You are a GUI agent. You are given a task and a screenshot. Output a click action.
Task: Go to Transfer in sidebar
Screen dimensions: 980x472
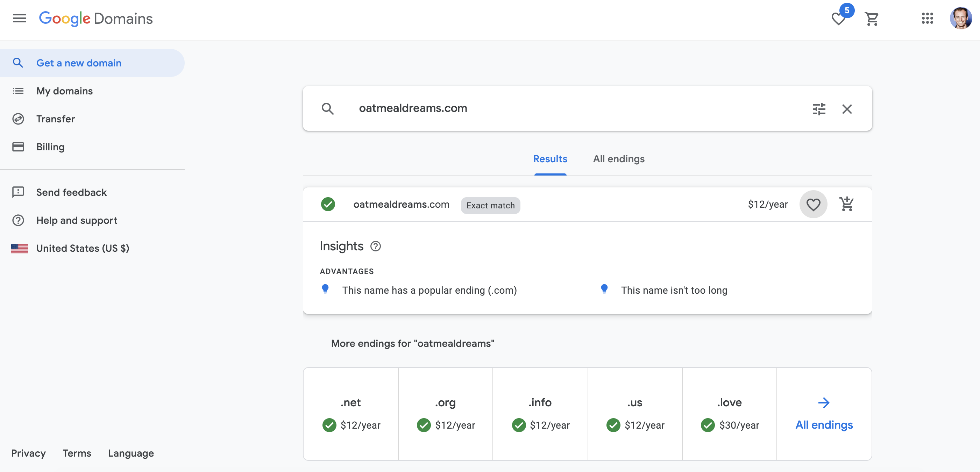(56, 119)
